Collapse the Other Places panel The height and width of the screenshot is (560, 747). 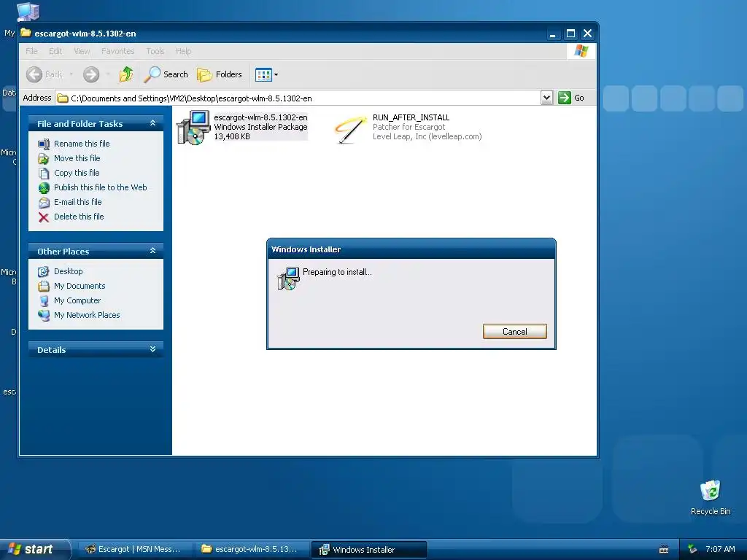tap(152, 251)
